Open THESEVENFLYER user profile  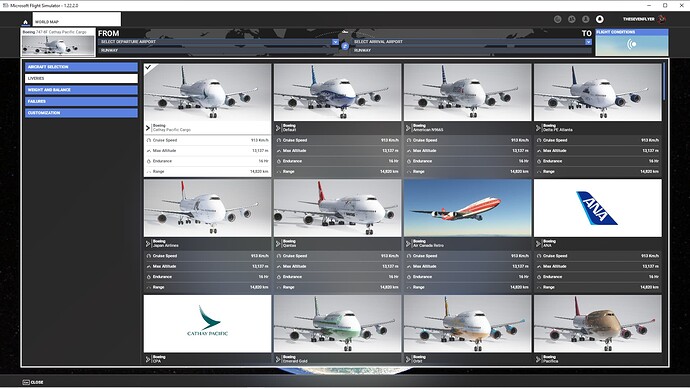pos(638,19)
